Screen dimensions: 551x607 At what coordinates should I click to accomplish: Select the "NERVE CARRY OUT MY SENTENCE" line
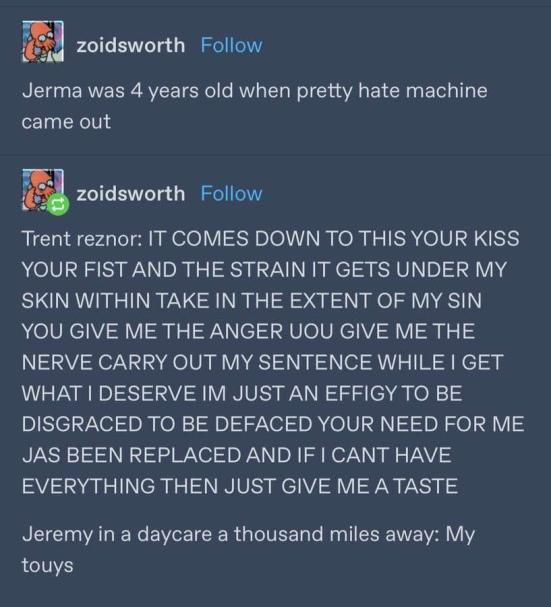(x=263, y=362)
